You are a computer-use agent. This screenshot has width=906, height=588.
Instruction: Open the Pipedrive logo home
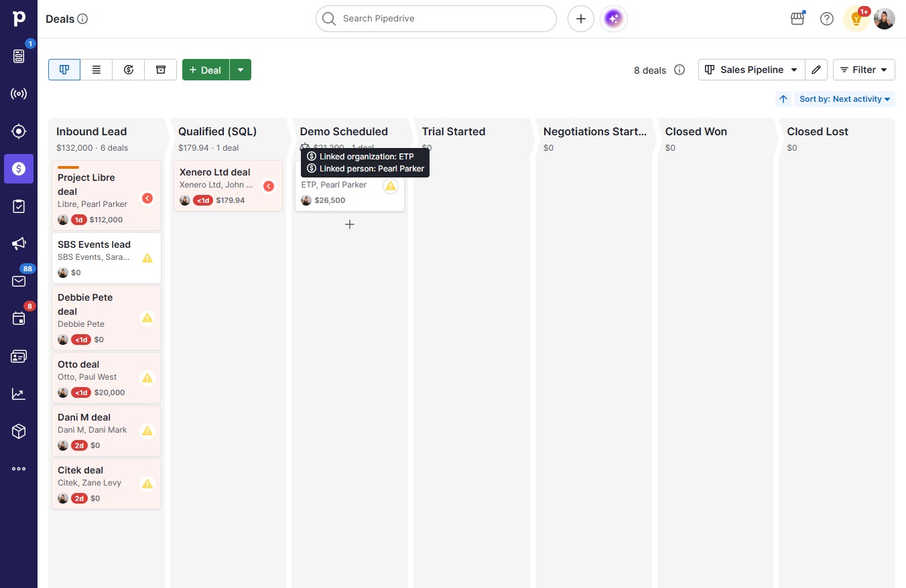click(x=19, y=19)
